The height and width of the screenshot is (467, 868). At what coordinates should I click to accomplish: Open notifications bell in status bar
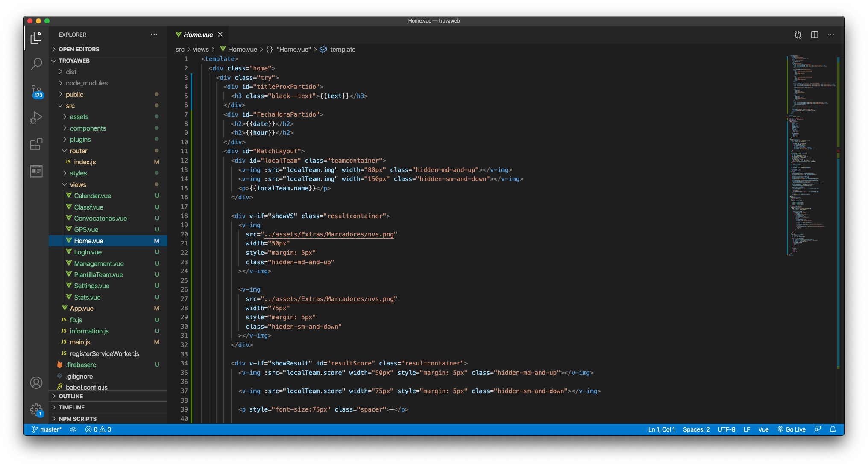833,429
